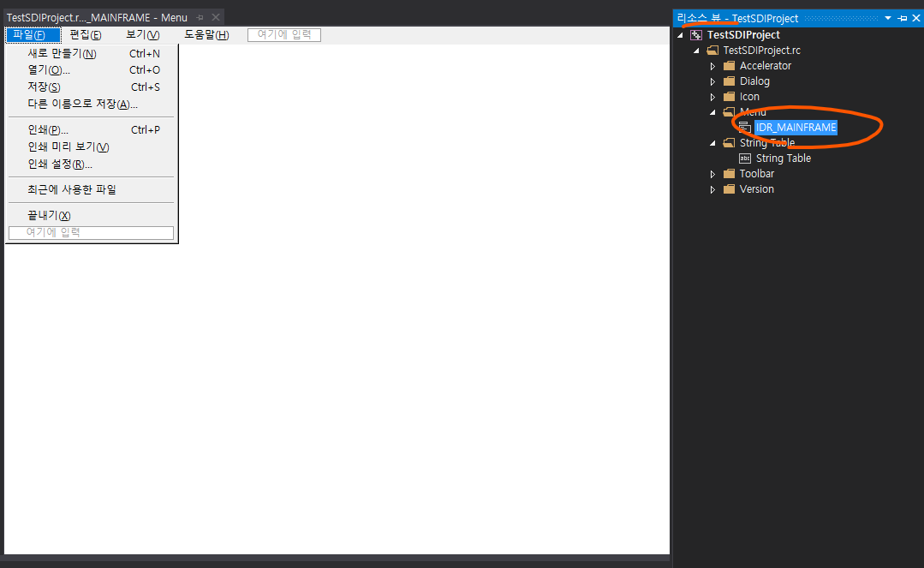Select the TestSDIProject root label
The image size is (924, 568).
pos(743,35)
